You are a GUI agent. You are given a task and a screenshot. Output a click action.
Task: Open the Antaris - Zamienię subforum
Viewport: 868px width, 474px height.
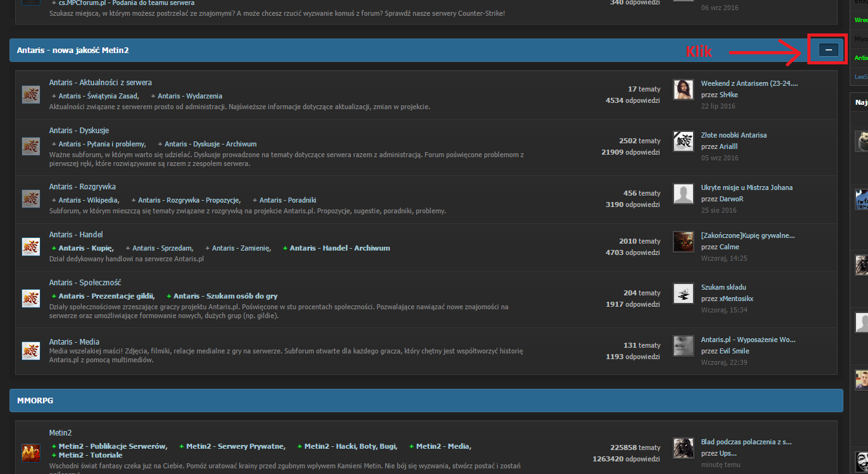click(x=241, y=248)
